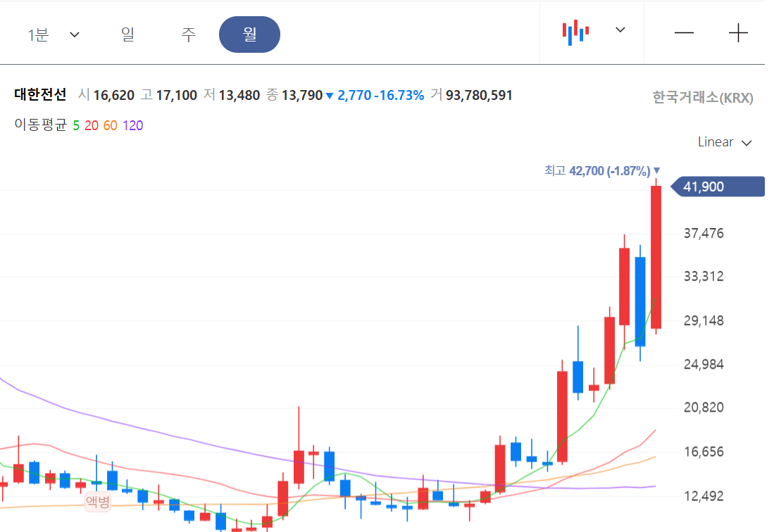This screenshot has width=774, height=532.
Task: Click the 액병 event badge on chart
Action: (98, 502)
